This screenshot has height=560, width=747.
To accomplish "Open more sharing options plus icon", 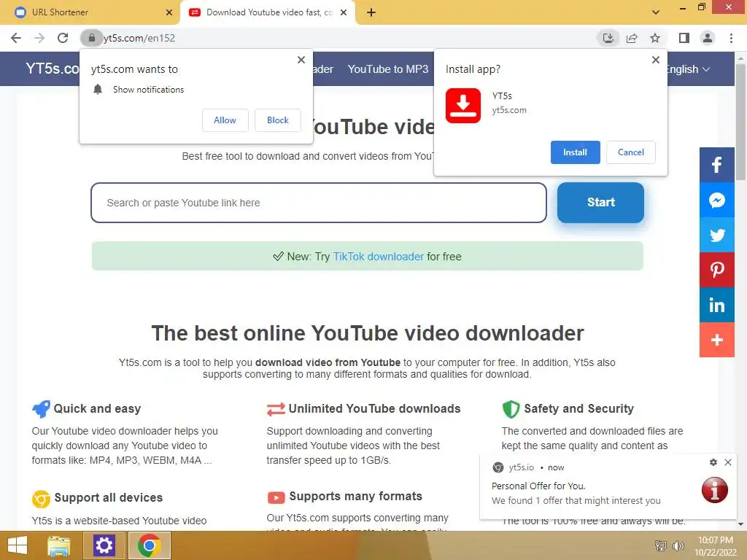I will point(716,340).
